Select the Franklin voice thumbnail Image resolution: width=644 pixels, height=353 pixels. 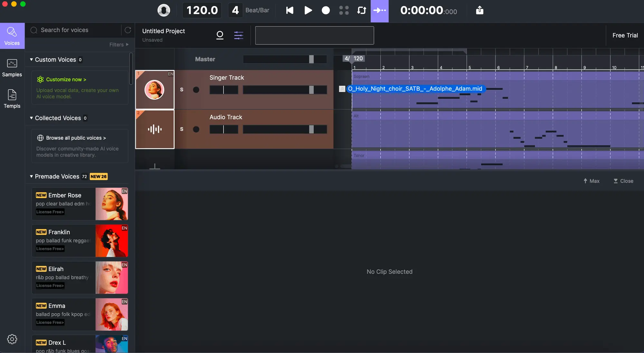(x=112, y=241)
